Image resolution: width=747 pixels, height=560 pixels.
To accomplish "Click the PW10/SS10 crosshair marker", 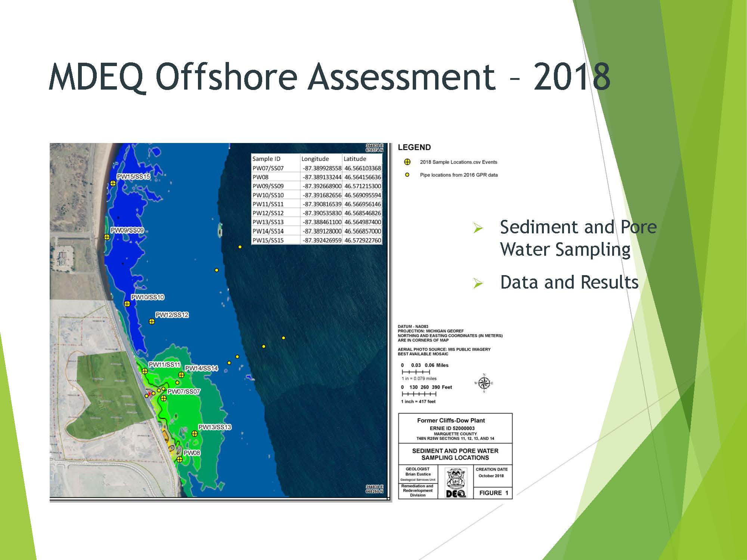I will pyautogui.click(x=127, y=304).
